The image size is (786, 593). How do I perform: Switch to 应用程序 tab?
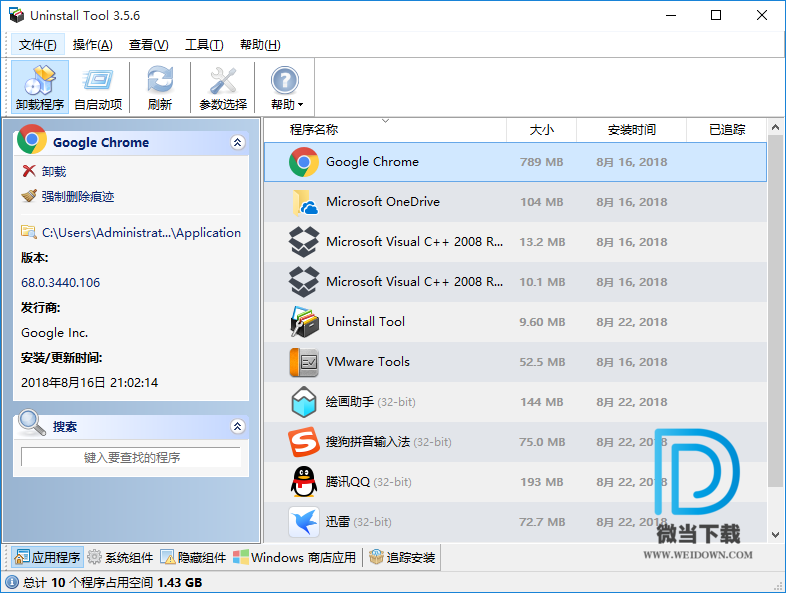(x=48, y=557)
